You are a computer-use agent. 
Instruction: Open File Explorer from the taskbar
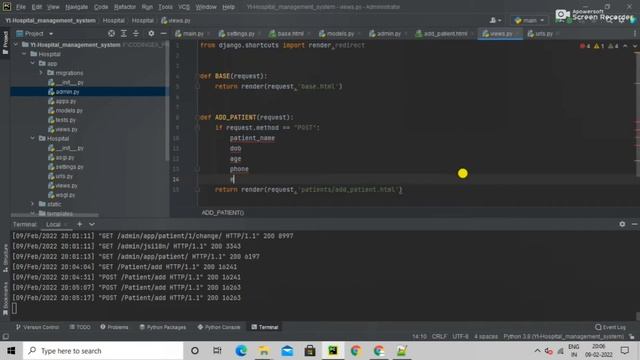pos(264,351)
